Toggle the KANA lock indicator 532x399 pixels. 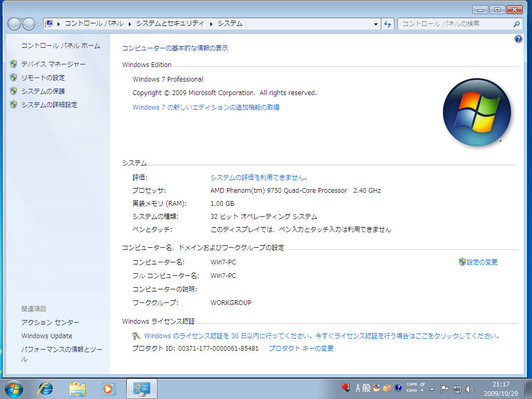tap(411, 391)
